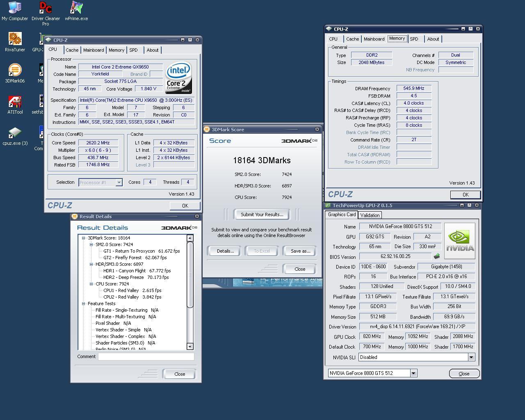Click the 18164 3DMarks score text
Screen dimensions: 525x420
pyautogui.click(x=262, y=160)
